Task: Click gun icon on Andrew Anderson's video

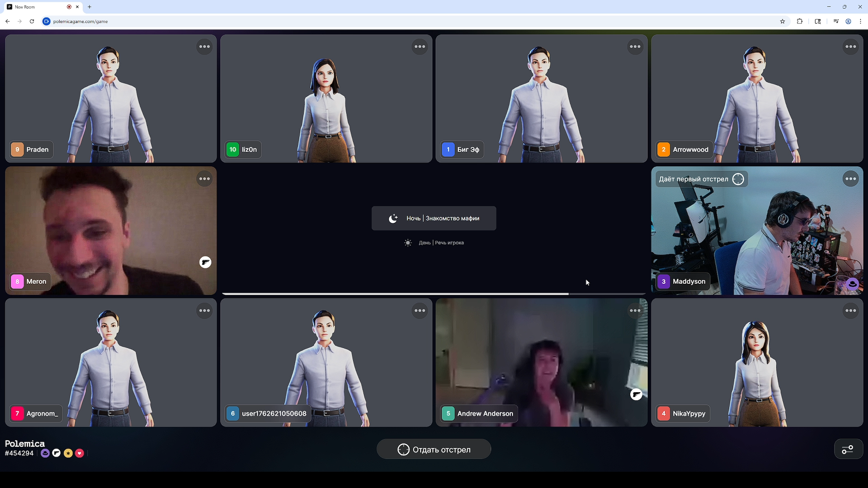Action: 636,394
